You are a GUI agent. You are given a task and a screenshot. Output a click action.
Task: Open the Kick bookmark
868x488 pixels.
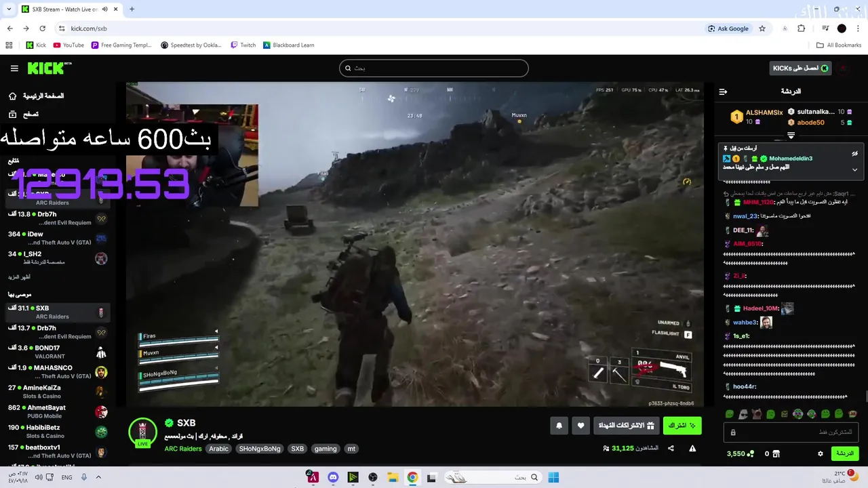[x=36, y=45]
